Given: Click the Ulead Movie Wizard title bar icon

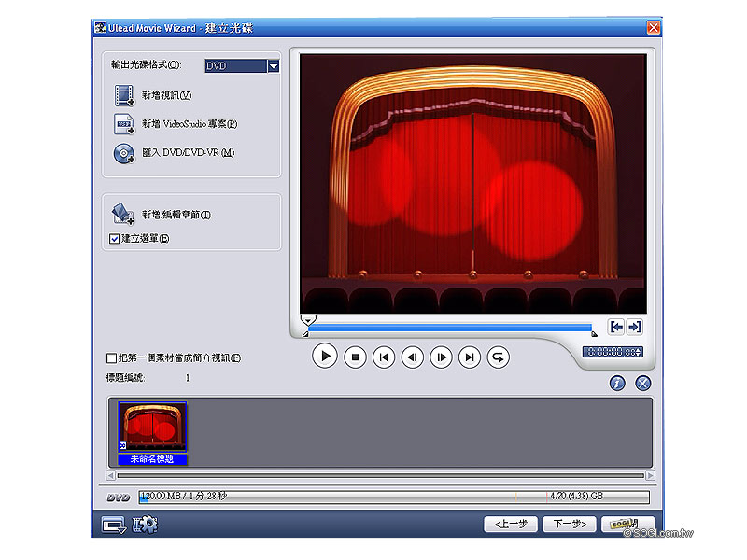Looking at the screenshot, I should pos(100,28).
